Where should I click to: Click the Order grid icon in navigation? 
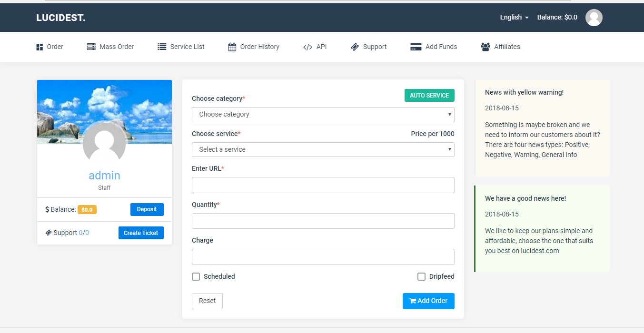(x=40, y=46)
